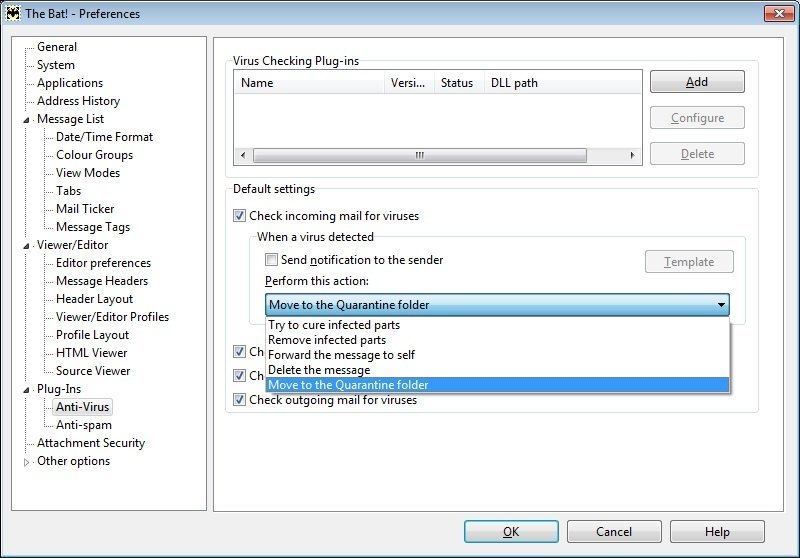The width and height of the screenshot is (800, 558).
Task: Expand the Other options tree node
Action: (27, 462)
